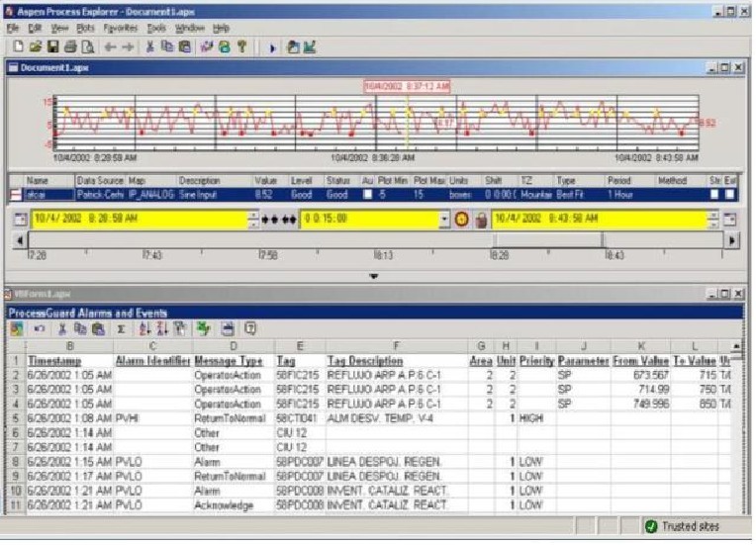The image size is (756, 545).
Task: Click the AutoSum sigma icon
Action: [121, 329]
